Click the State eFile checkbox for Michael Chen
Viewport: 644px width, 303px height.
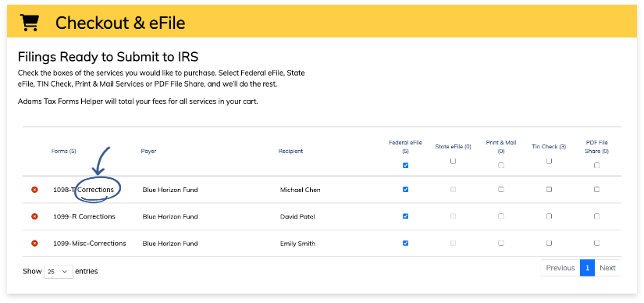[453, 190]
